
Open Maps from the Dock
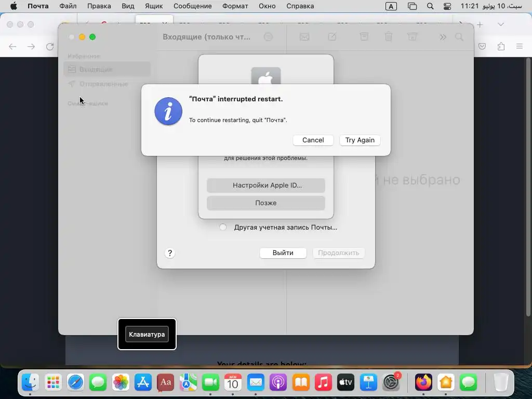point(188,382)
